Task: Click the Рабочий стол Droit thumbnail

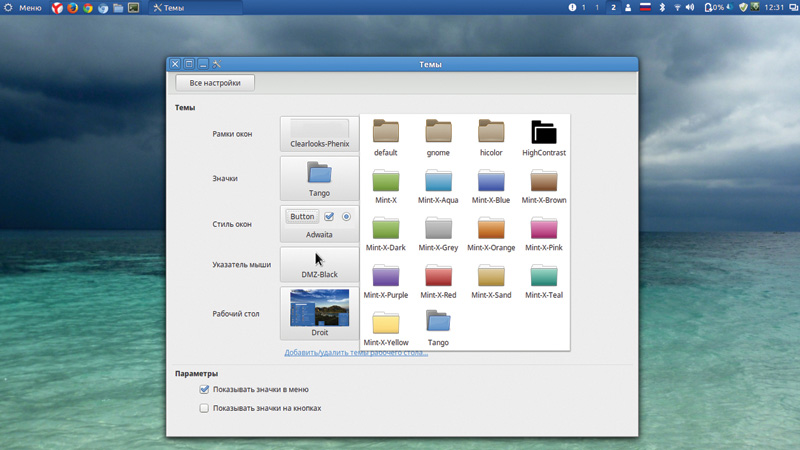Action: [x=319, y=309]
